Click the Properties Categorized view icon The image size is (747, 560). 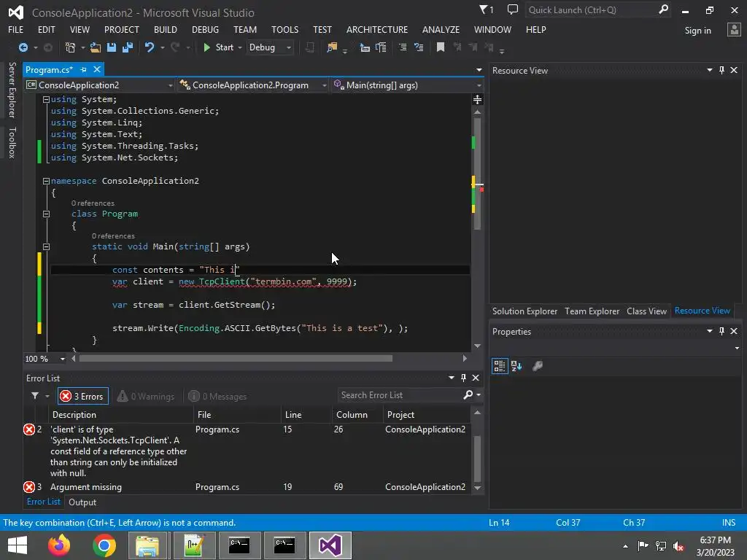499,366
